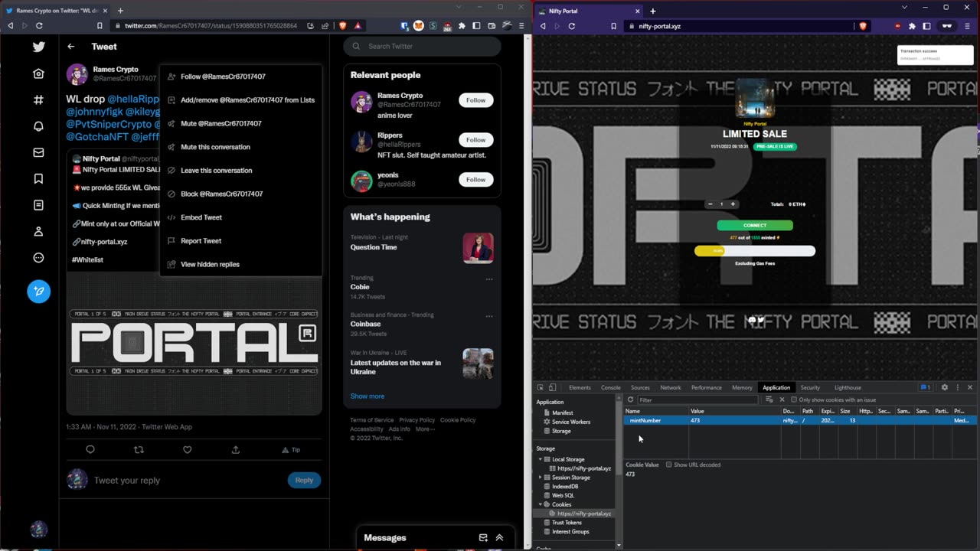This screenshot has height=551, width=980.
Task: Expand the Session Storage tree node
Action: point(541,478)
